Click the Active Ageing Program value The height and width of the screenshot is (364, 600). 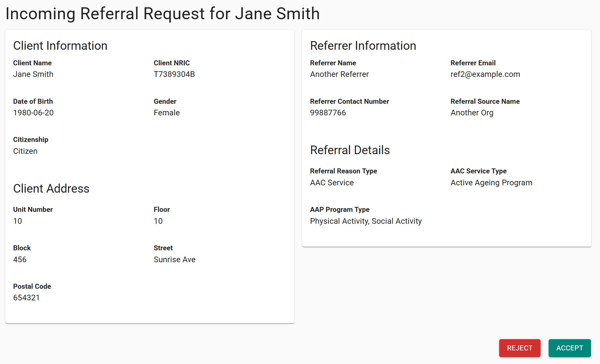(491, 183)
